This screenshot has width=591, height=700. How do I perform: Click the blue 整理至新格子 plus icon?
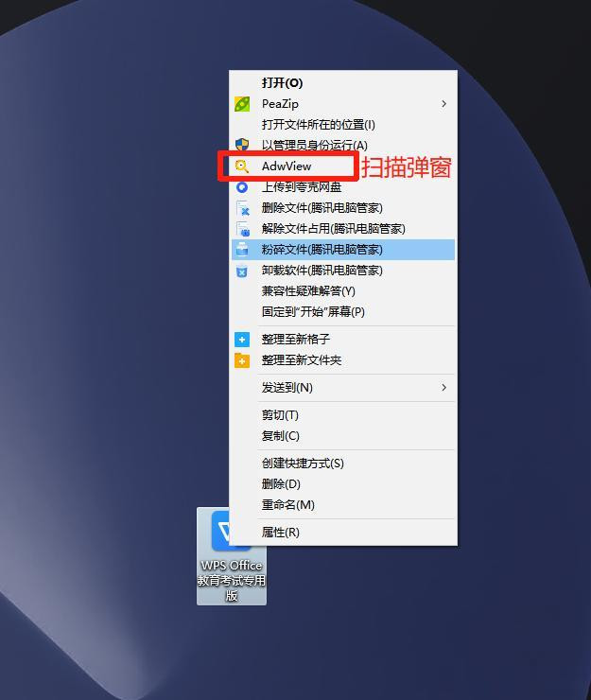click(242, 340)
